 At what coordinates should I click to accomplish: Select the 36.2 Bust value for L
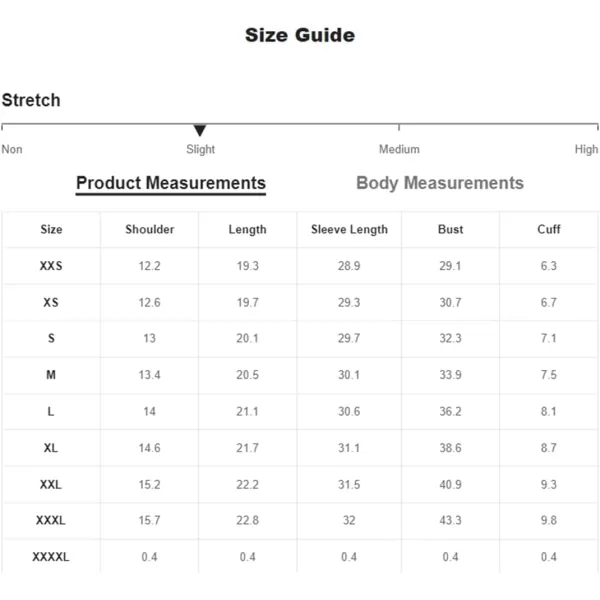coord(450,411)
